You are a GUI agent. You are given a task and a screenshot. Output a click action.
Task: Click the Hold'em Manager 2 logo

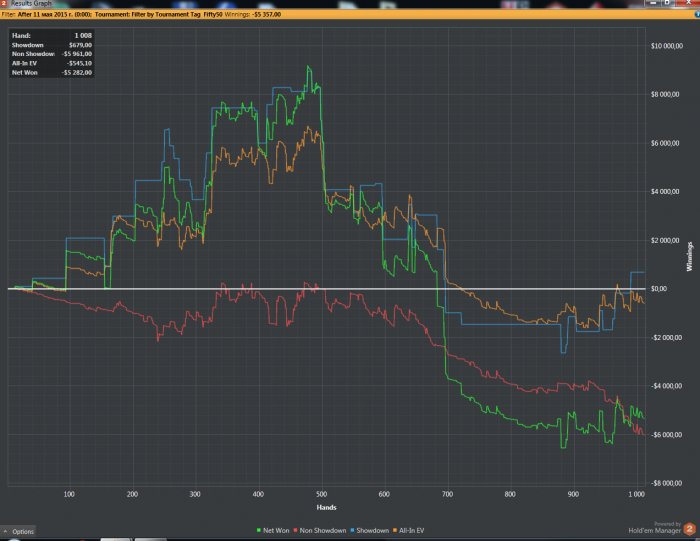tap(688, 528)
